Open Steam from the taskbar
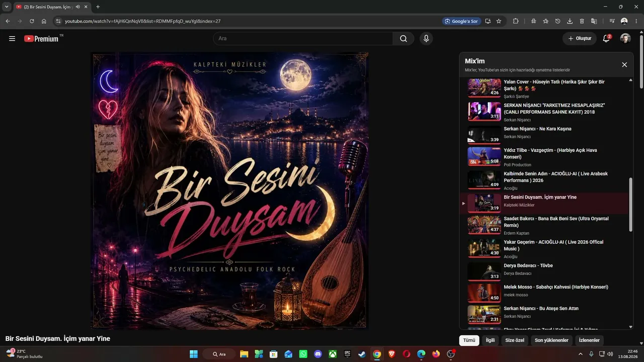Screen dimensions: 644x362 click(x=362, y=354)
